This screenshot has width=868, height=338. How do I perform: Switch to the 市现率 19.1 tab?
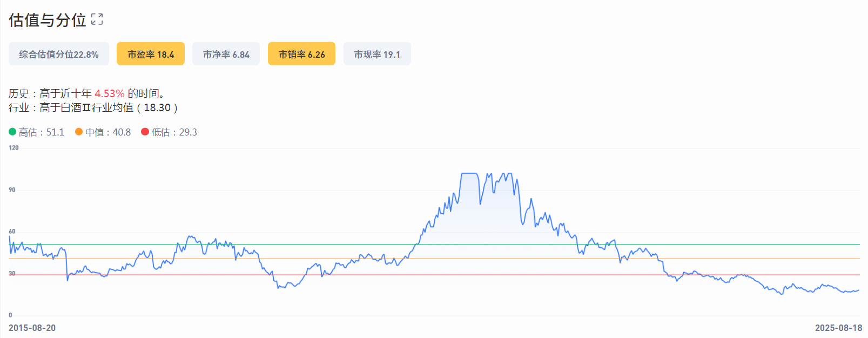[377, 54]
